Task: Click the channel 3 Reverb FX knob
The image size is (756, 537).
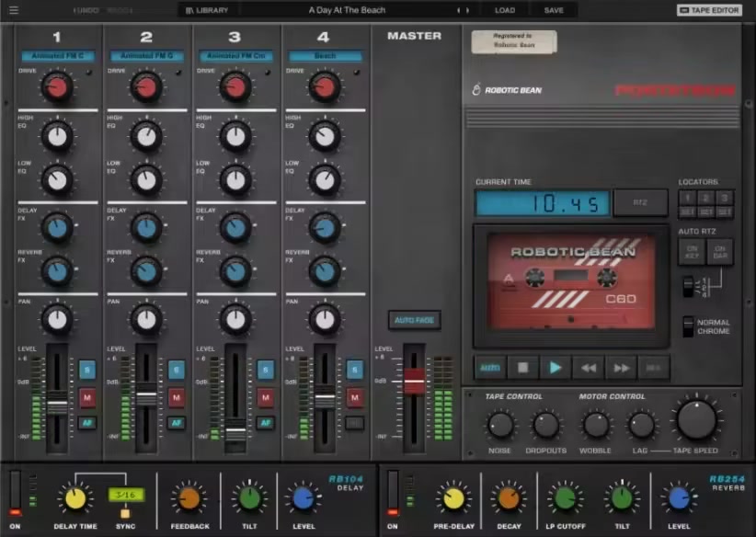Action: pyautogui.click(x=235, y=271)
